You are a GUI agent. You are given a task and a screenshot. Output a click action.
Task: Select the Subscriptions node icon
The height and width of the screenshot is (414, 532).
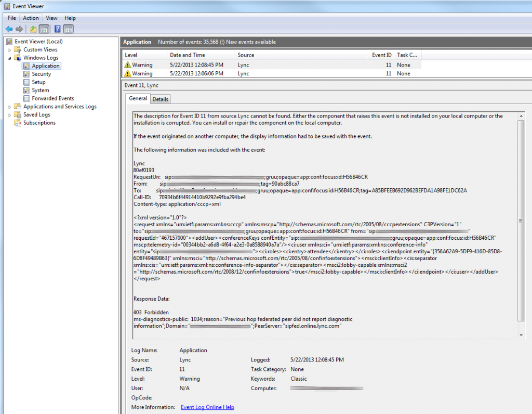click(18, 123)
